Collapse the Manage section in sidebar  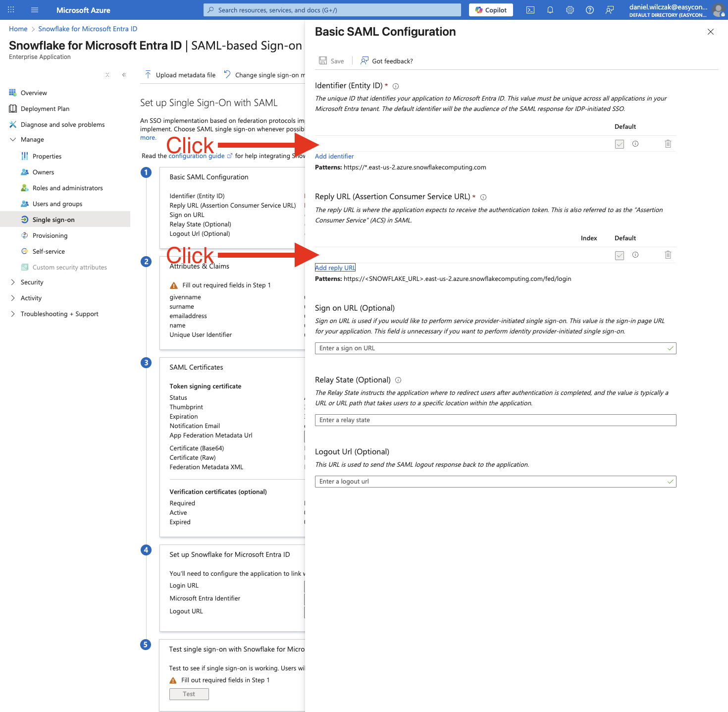[13, 140]
